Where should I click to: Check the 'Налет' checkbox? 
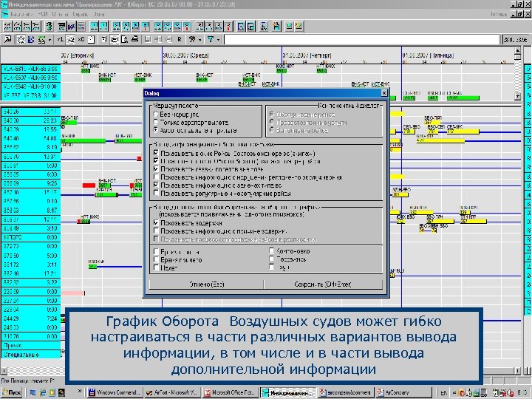click(156, 267)
